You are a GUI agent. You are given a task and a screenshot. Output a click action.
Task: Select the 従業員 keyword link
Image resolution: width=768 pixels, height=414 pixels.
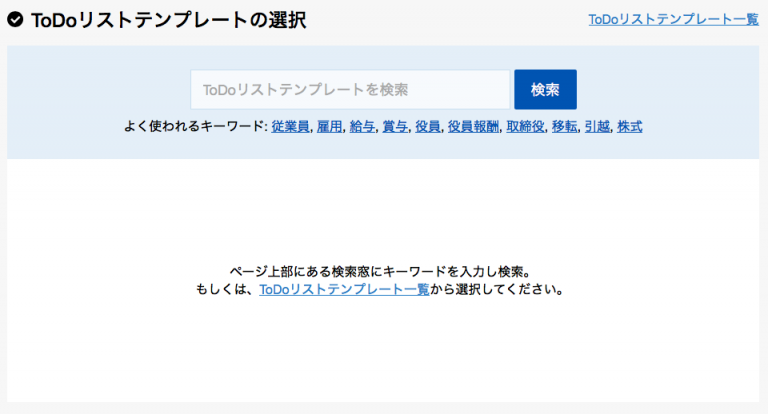click(290, 127)
